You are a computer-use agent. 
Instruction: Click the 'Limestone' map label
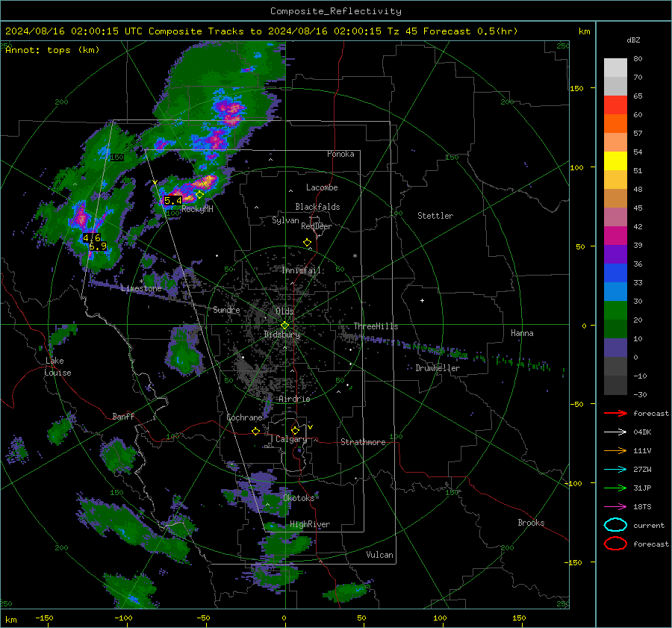click(141, 288)
